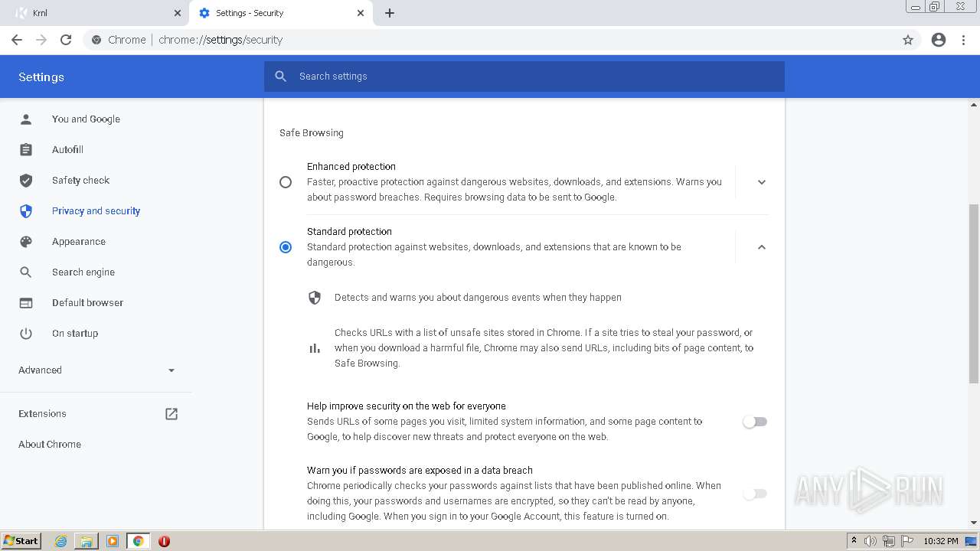Go forward to the next page

click(x=41, y=40)
